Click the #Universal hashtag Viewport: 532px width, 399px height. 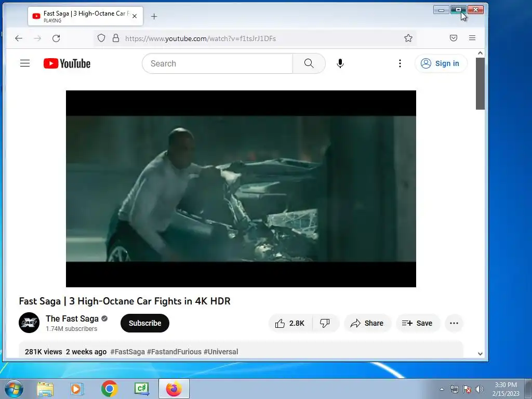(220, 352)
